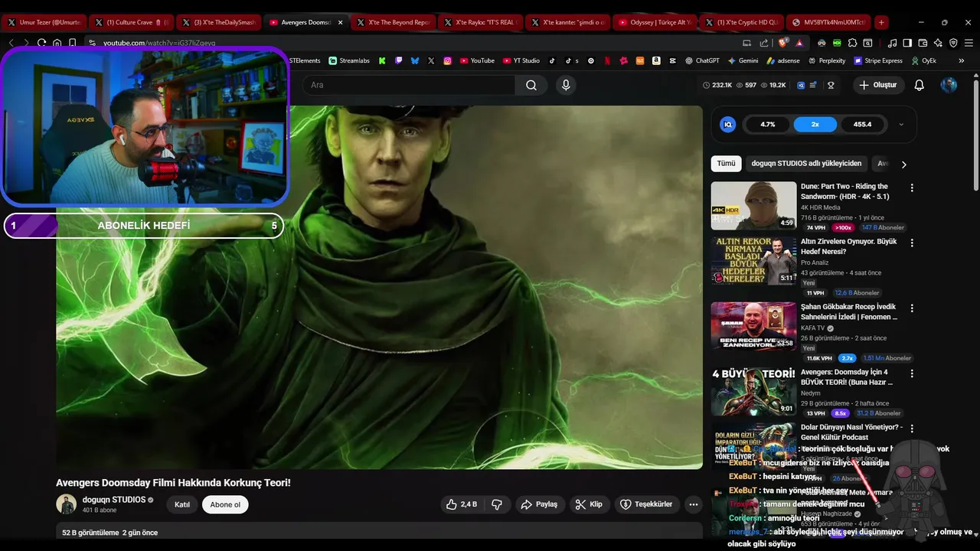Open the Netflix bookmark icon
The image size is (980, 551).
click(x=607, y=60)
